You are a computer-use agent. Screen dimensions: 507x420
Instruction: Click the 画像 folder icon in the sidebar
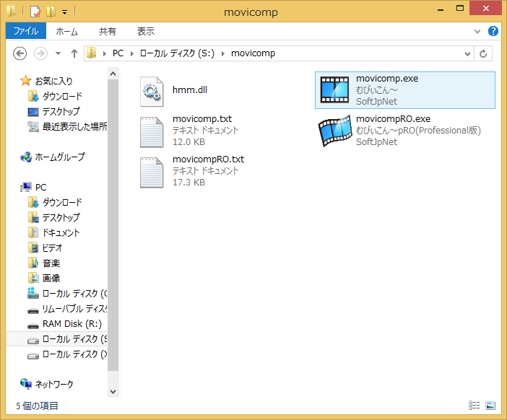33,278
